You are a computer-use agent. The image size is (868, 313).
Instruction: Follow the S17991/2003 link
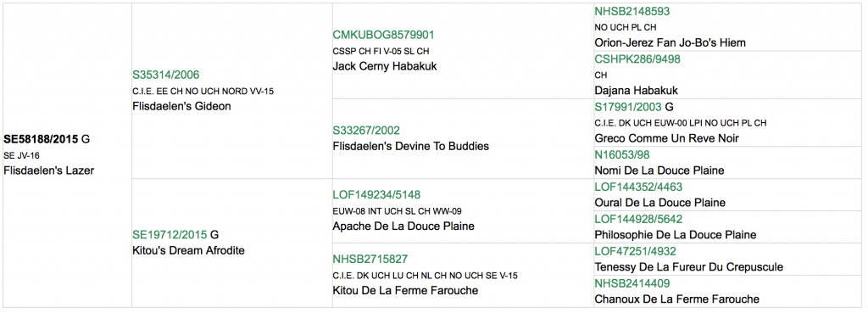628,107
